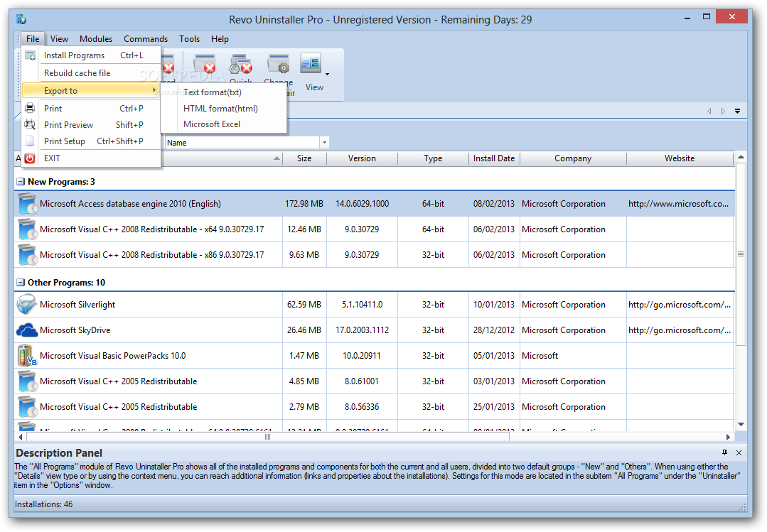The width and height of the screenshot is (767, 532).
Task: Click the Microsoft SkyDrive cloud icon
Action: coord(26,330)
